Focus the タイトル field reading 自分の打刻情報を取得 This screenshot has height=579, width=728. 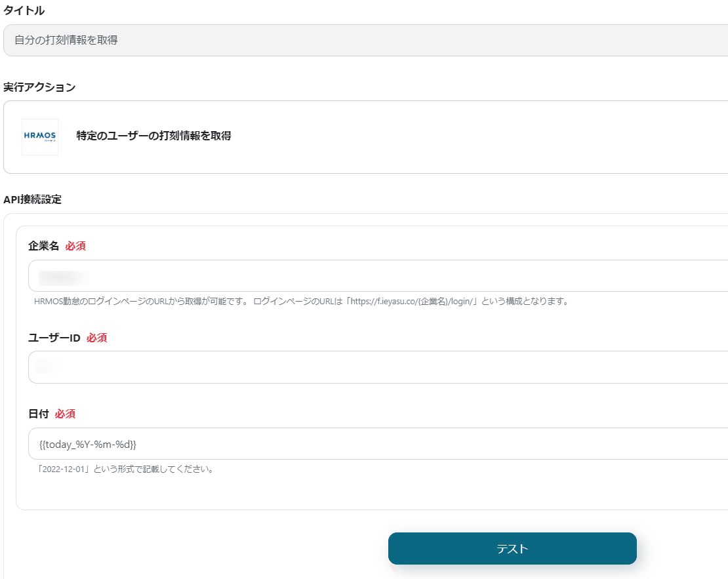366,41
